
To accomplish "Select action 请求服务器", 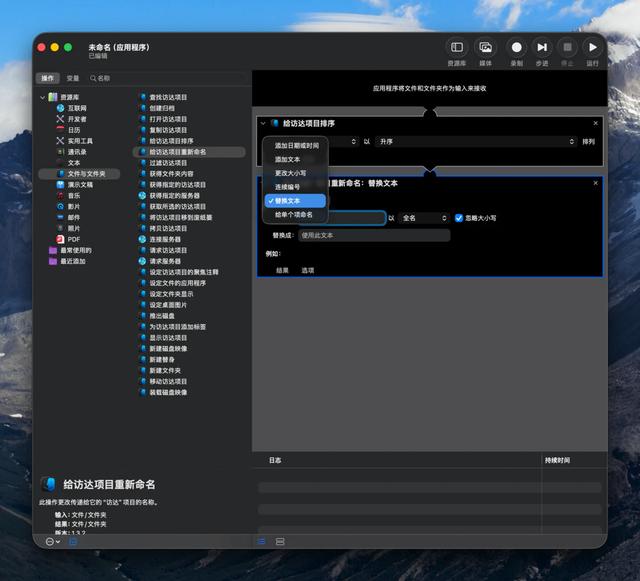I will [x=165, y=261].
